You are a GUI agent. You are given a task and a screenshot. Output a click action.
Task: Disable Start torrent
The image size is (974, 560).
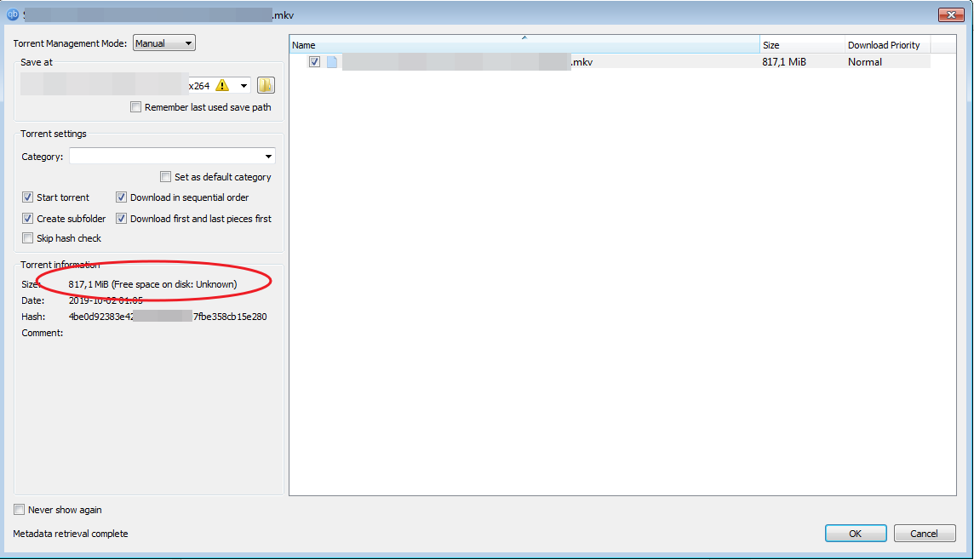28,197
